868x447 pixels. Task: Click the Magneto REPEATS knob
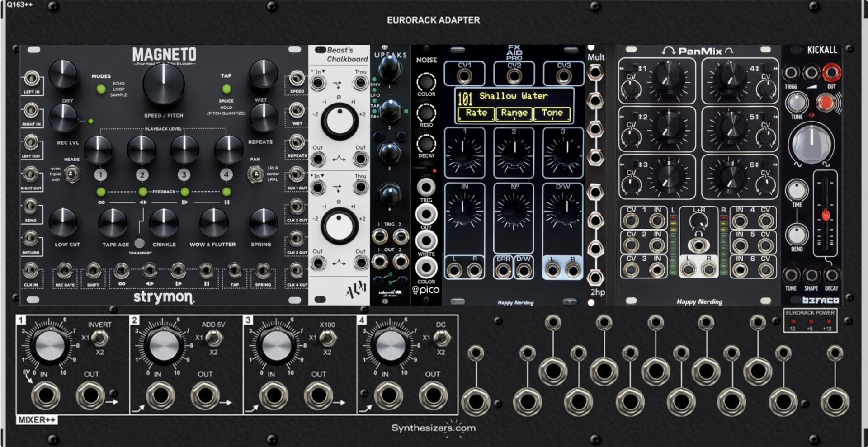(x=264, y=117)
